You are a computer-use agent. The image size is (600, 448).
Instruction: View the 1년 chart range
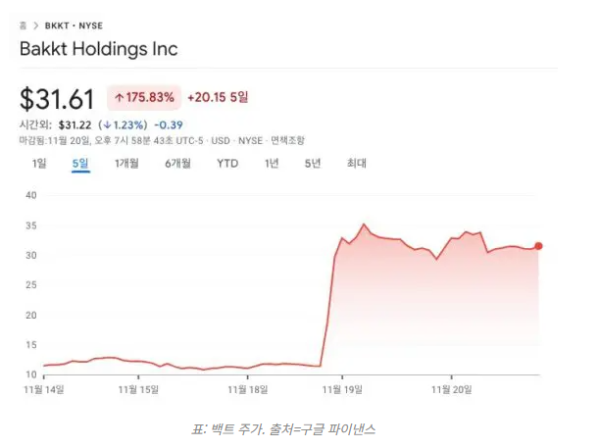271,163
